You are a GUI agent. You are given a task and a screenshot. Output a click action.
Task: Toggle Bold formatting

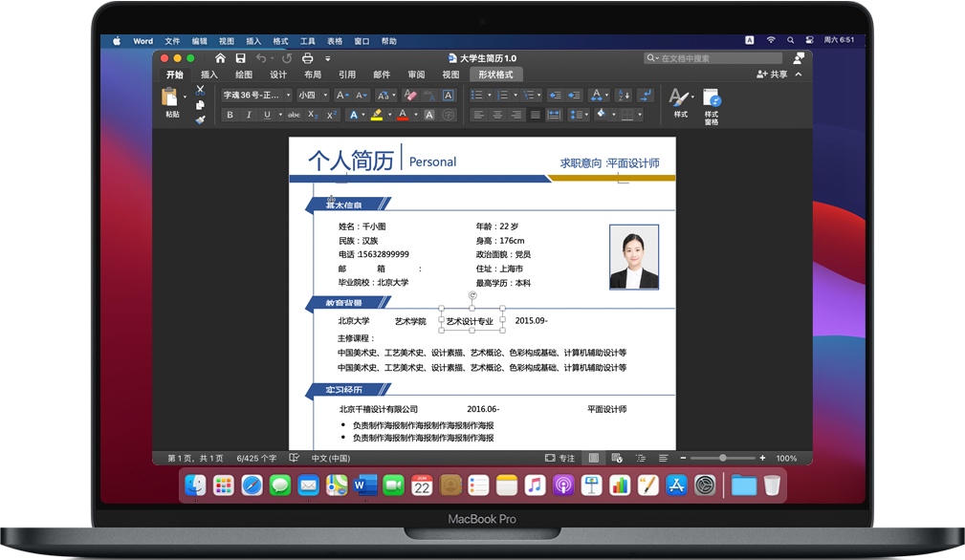click(230, 115)
